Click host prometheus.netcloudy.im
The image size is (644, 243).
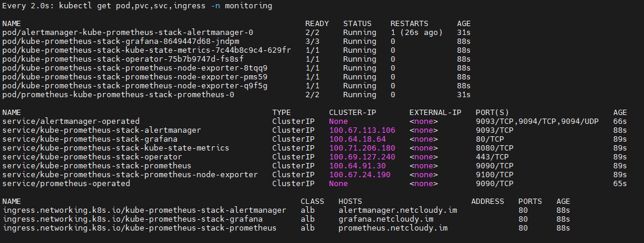click(x=393, y=228)
